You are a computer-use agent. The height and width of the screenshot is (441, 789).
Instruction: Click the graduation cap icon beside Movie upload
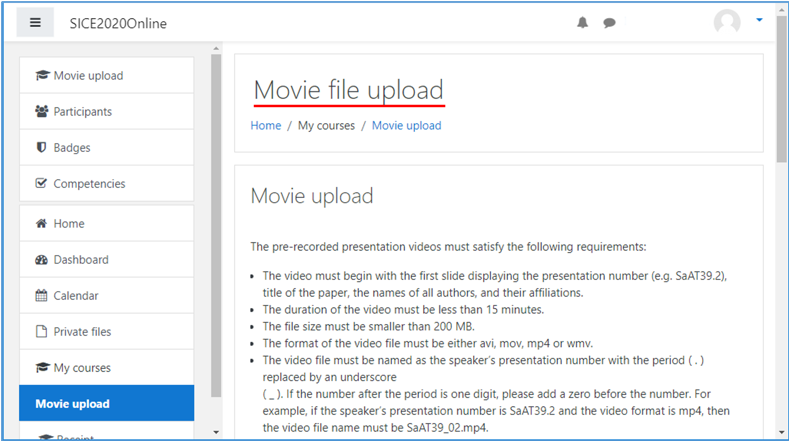point(41,76)
